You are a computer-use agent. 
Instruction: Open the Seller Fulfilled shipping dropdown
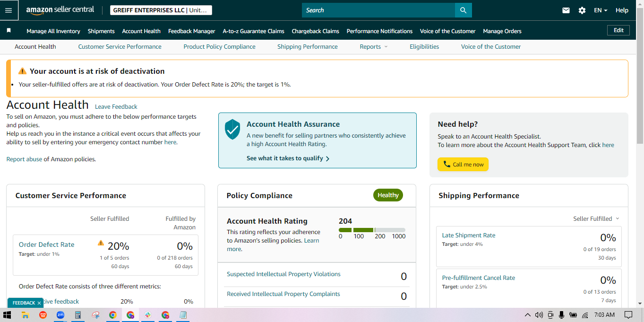pyautogui.click(x=596, y=218)
